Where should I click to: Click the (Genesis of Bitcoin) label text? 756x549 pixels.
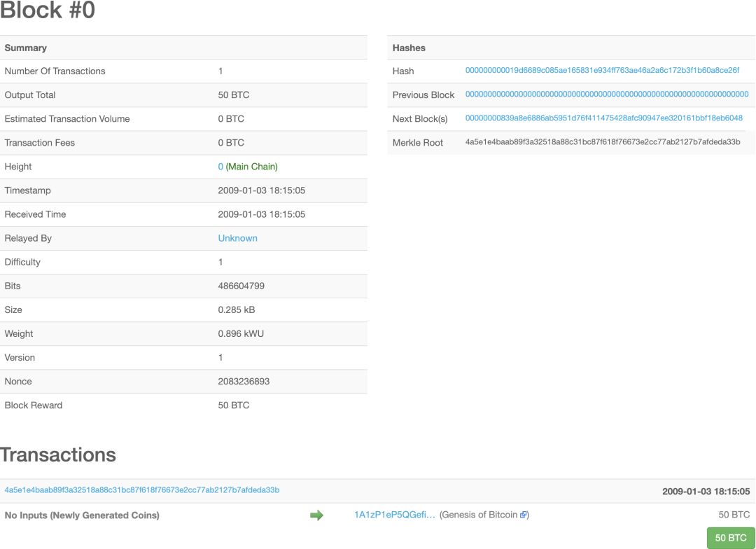[484, 515]
